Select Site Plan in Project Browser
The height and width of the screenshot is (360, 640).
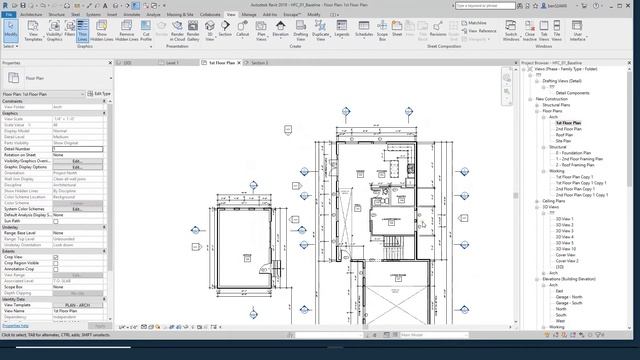click(x=563, y=141)
